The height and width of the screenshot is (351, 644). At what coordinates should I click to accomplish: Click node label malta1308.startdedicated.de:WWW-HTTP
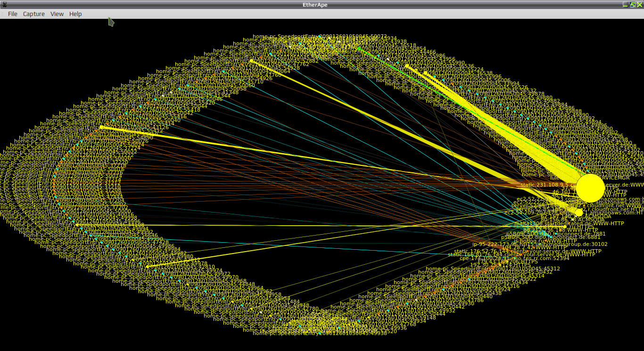pos(569,223)
